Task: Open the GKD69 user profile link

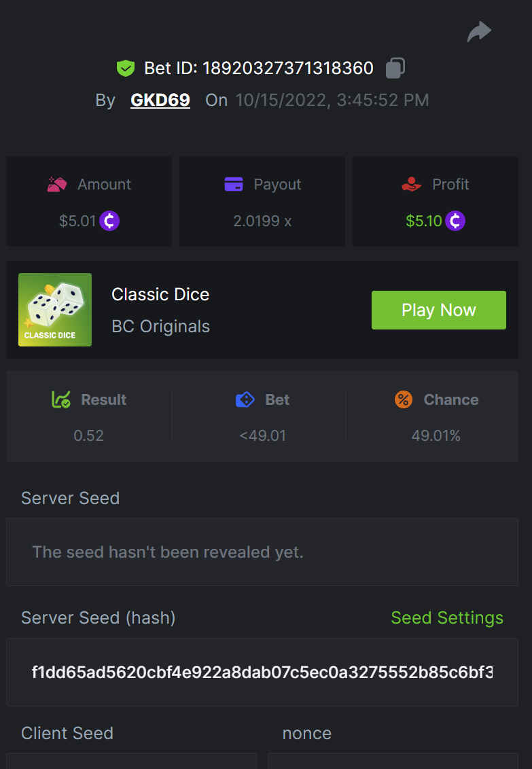Action: pos(160,101)
